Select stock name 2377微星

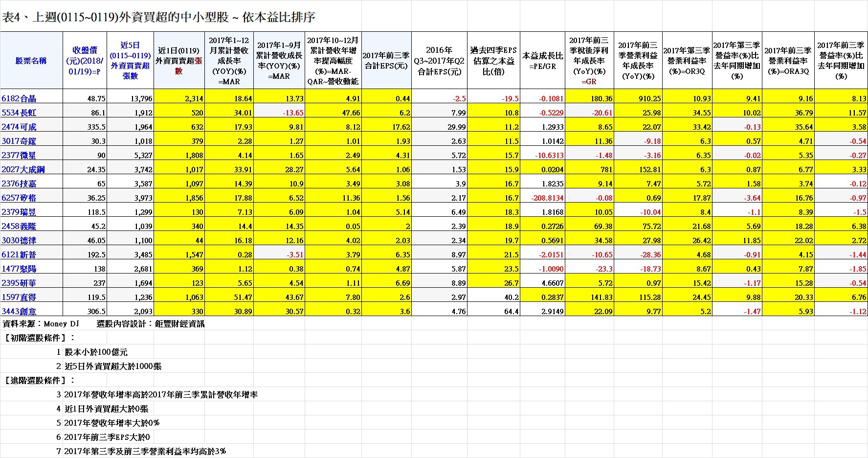[x=19, y=155]
